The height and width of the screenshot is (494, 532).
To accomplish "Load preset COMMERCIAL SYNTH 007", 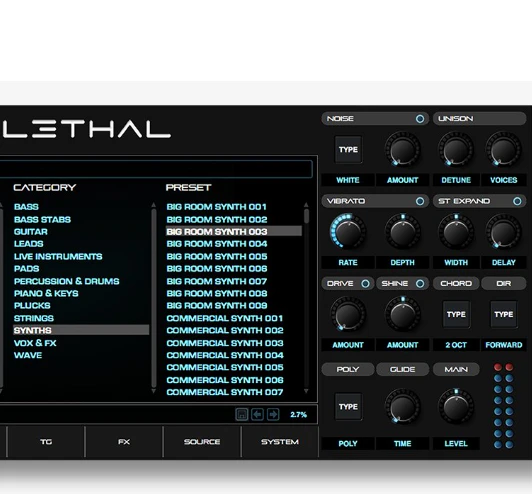I will (x=225, y=392).
